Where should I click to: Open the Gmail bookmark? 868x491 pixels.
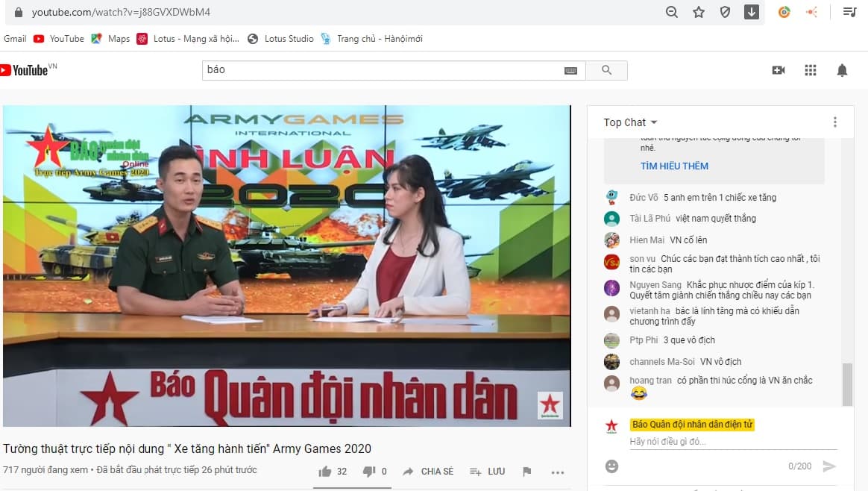coord(15,39)
